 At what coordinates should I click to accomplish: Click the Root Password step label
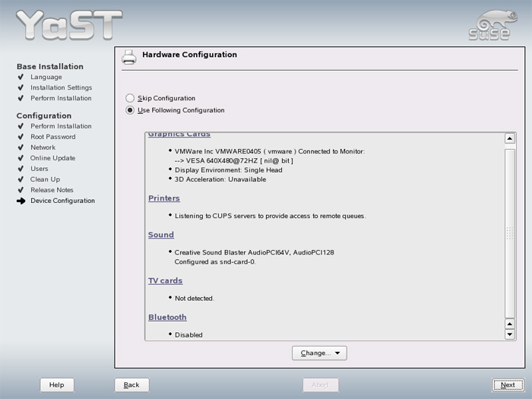(53, 137)
